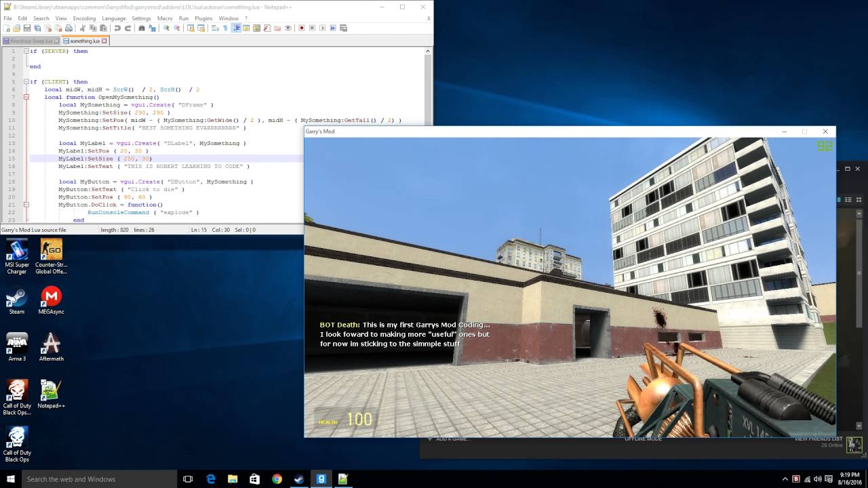Open the Action Center tray icon

coord(829,479)
